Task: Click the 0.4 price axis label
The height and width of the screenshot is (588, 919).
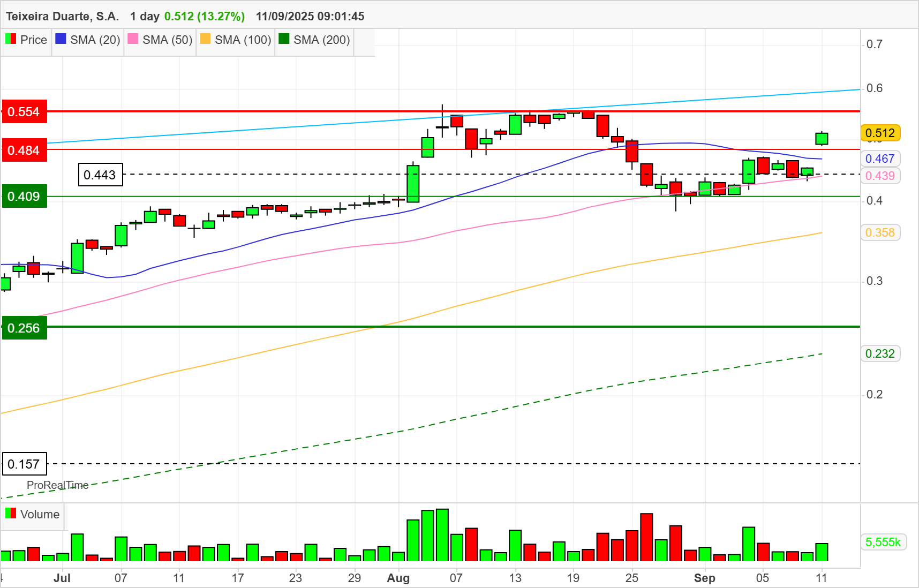Action: pos(875,200)
